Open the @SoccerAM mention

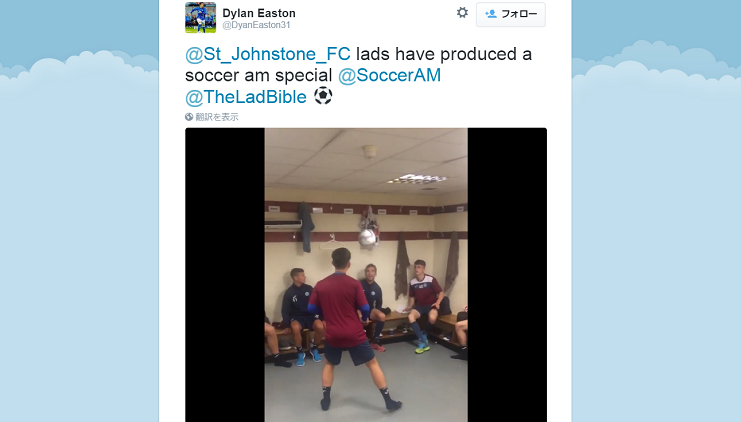(389, 75)
